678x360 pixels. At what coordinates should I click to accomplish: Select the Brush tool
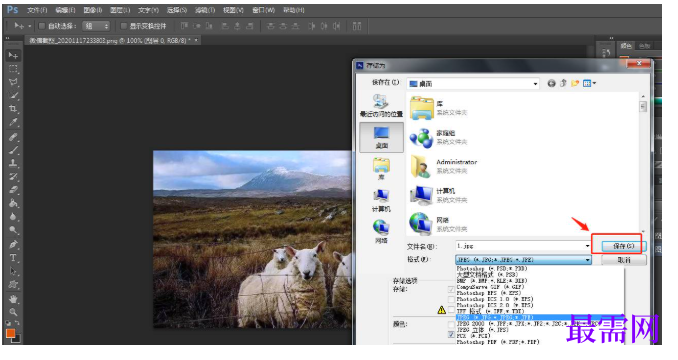(13, 150)
